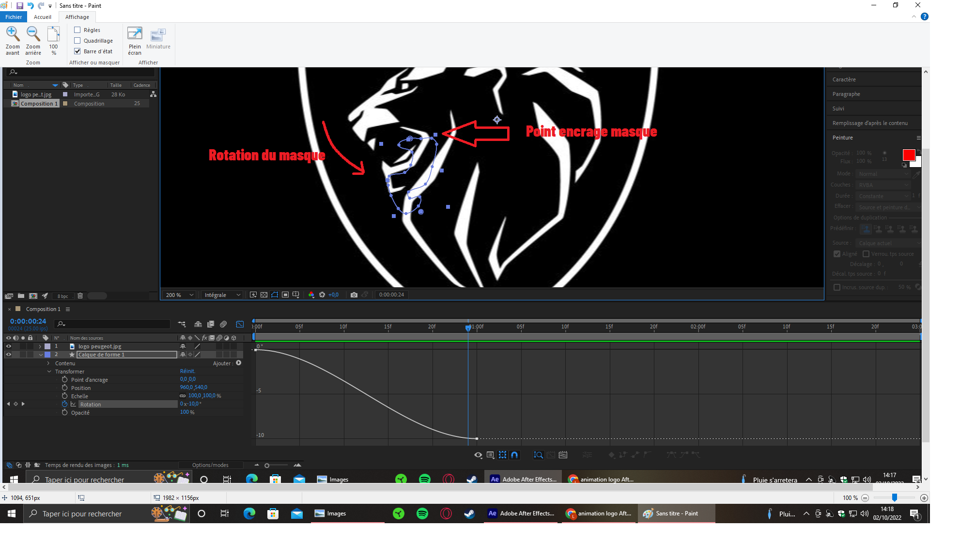
Task: Click the Ajouter play-arrow button
Action: tap(239, 363)
